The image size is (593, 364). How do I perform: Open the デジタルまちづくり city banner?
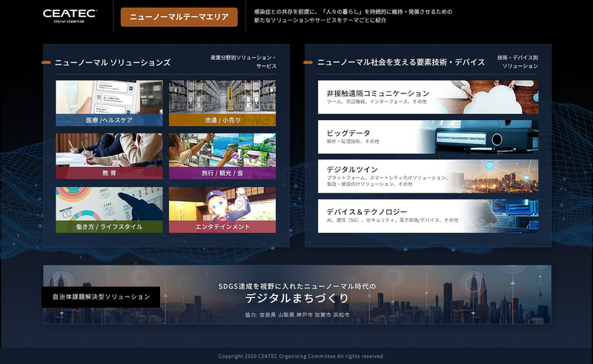point(297,294)
